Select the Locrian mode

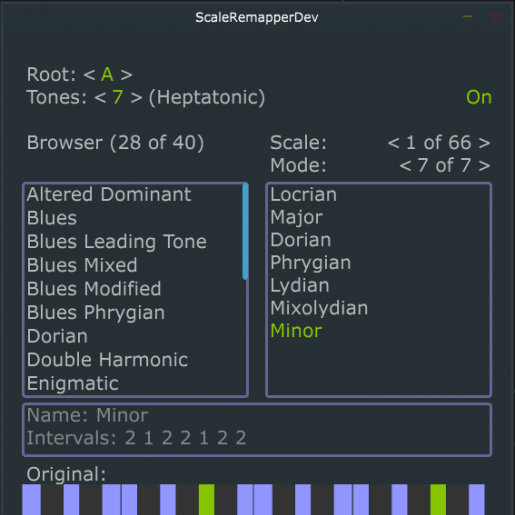[303, 194]
